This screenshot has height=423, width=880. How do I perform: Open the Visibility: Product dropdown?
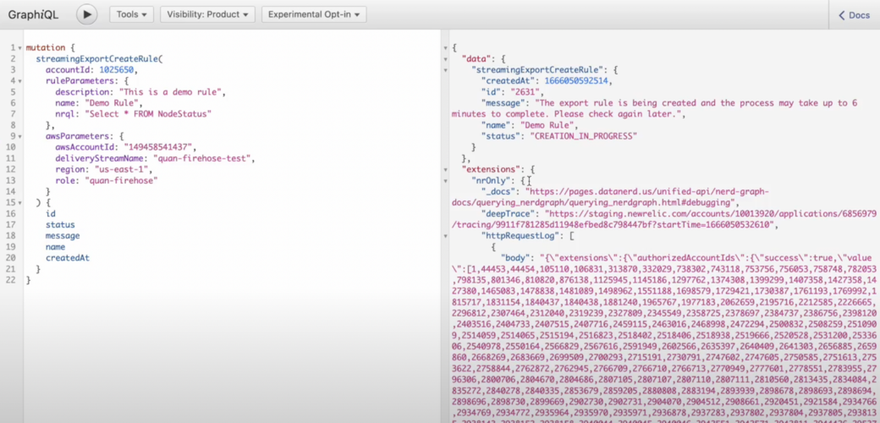click(207, 15)
